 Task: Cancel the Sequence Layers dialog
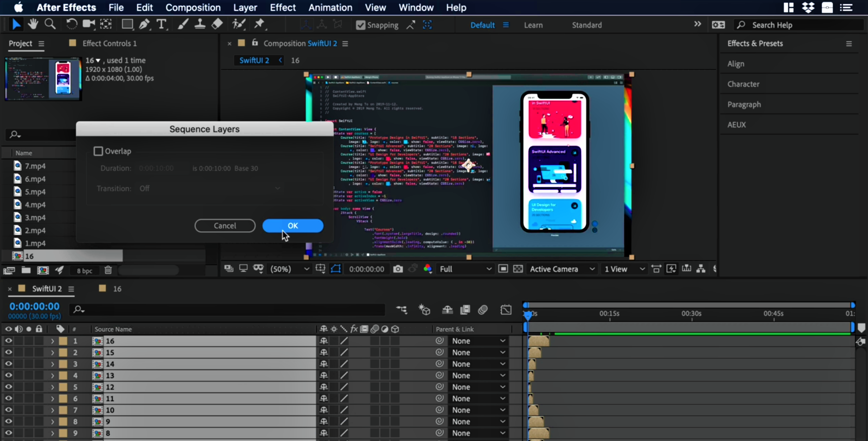coord(225,225)
